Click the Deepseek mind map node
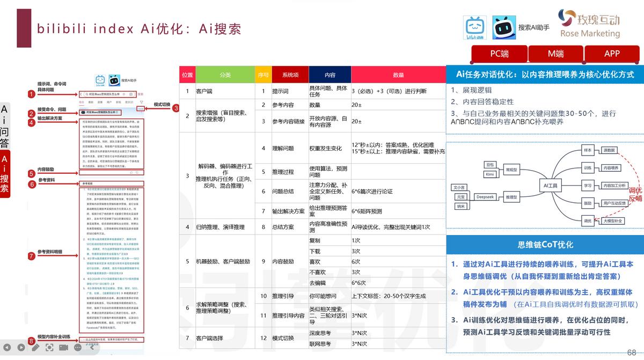This screenshot has height=360, width=644. 485,197
